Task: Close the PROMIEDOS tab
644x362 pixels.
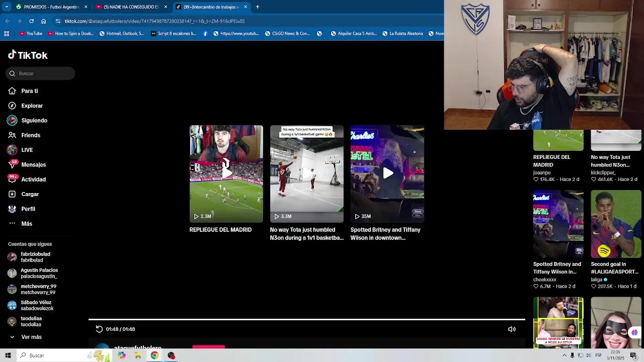Action: click(86, 7)
